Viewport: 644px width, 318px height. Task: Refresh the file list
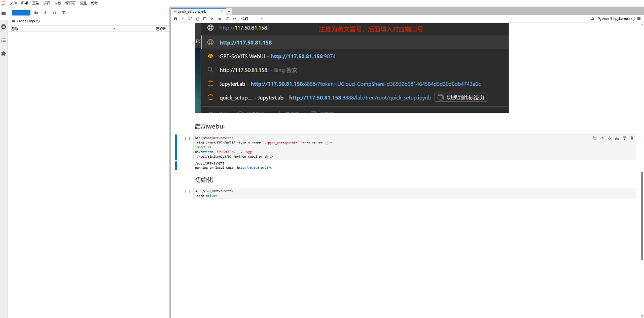[54, 13]
